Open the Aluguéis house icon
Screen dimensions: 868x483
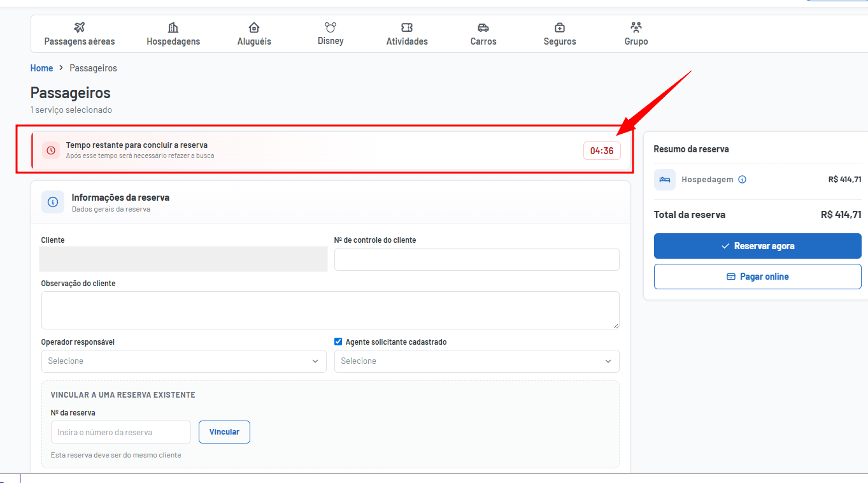click(254, 27)
